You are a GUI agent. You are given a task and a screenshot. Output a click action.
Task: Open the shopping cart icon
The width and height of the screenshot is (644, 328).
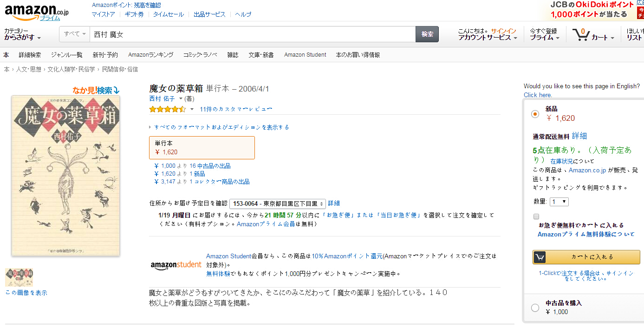[x=580, y=35]
